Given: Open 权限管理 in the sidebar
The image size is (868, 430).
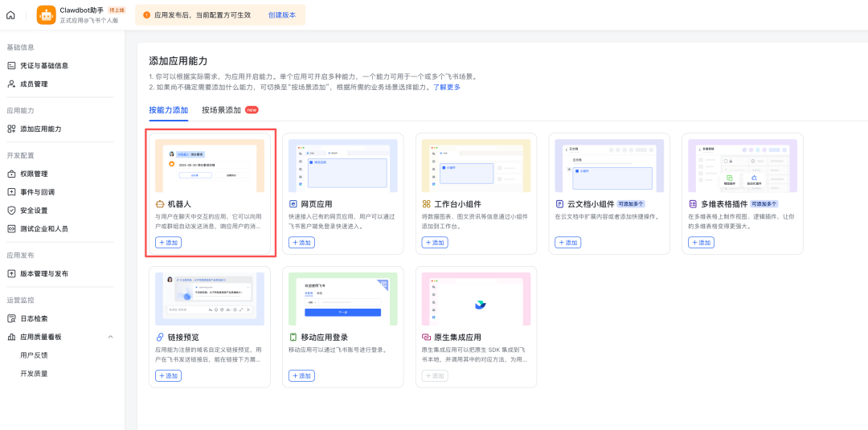Looking at the screenshot, I should click(x=34, y=174).
